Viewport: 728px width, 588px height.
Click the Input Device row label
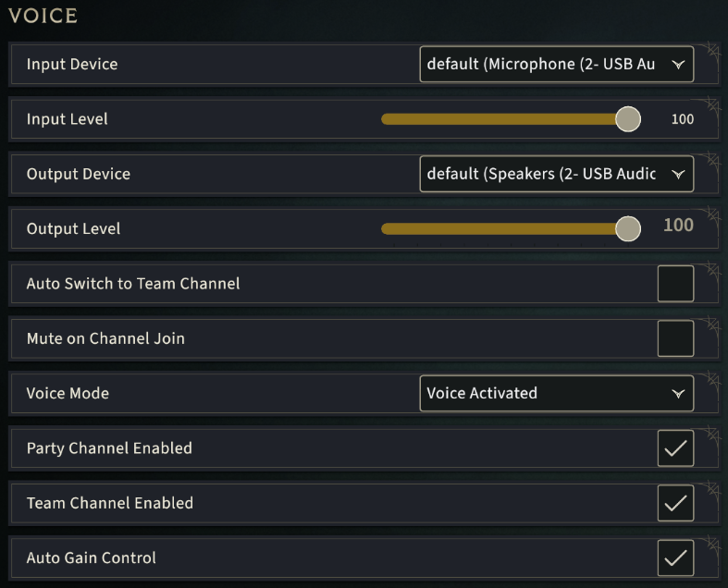[72, 65]
